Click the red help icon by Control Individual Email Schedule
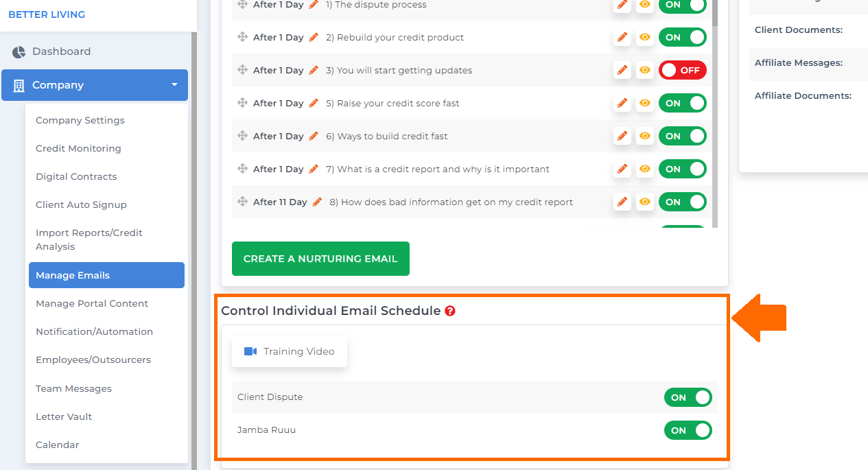Screen dimensions: 868x470 450,311
